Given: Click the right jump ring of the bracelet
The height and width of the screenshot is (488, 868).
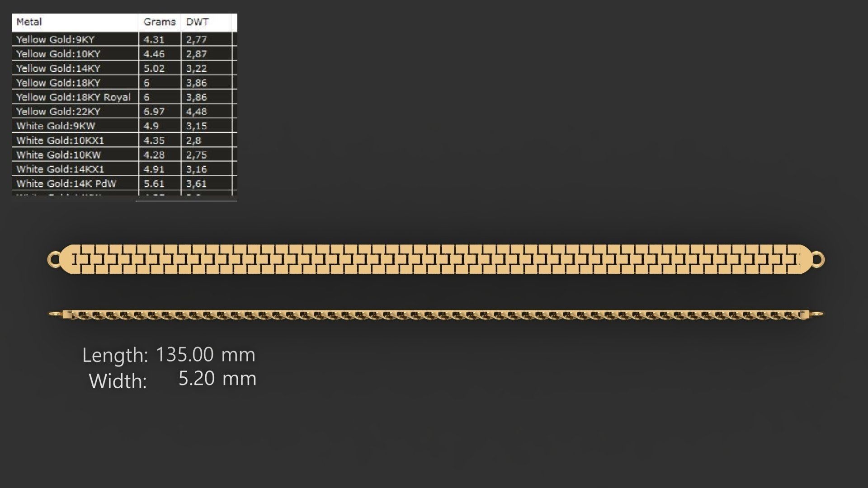Looking at the screenshot, I should tap(818, 260).
